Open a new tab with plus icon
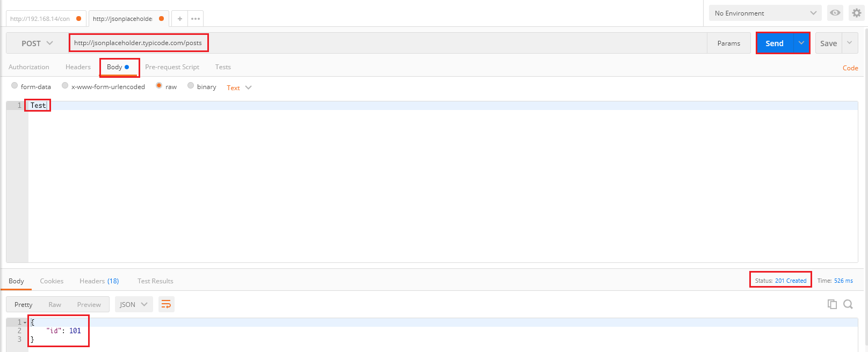The image size is (868, 352). (x=180, y=19)
